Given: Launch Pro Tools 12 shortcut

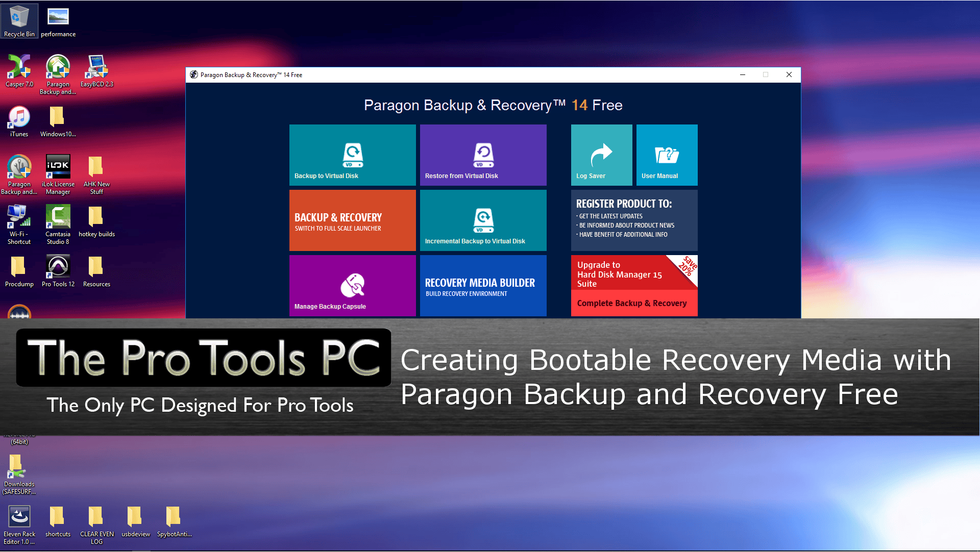Looking at the screenshot, I should click(x=58, y=271).
